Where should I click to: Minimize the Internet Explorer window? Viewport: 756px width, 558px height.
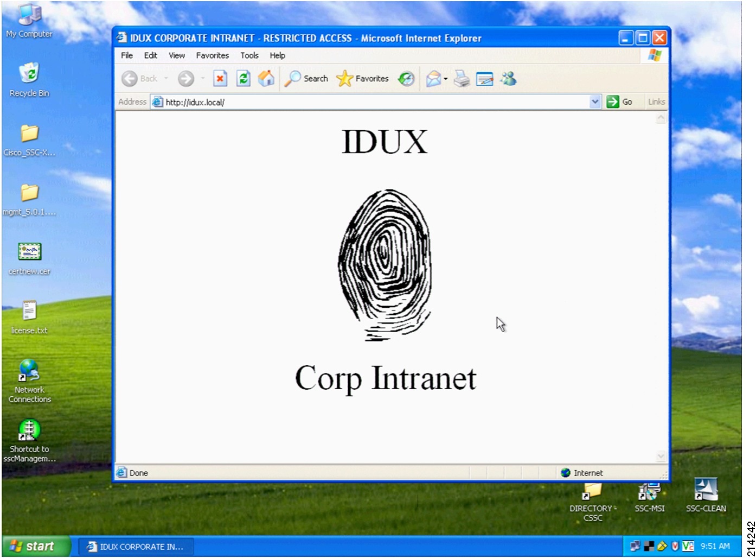(626, 38)
